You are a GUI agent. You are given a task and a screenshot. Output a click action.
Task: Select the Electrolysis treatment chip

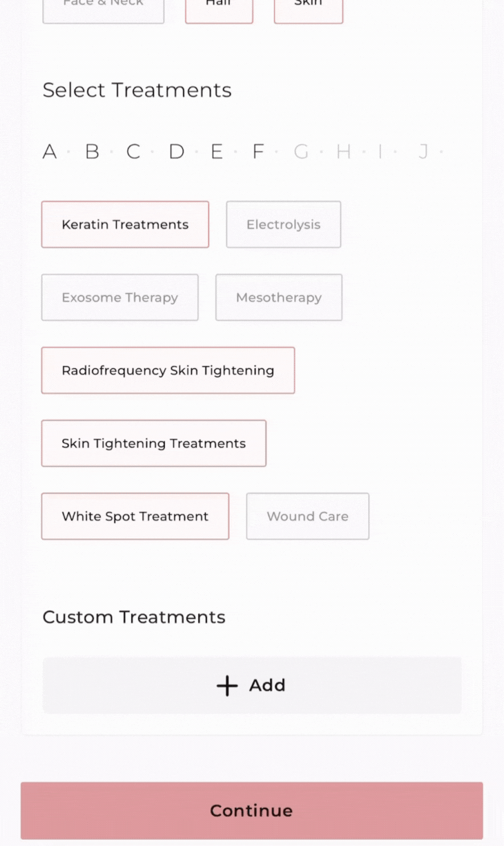coord(283,225)
